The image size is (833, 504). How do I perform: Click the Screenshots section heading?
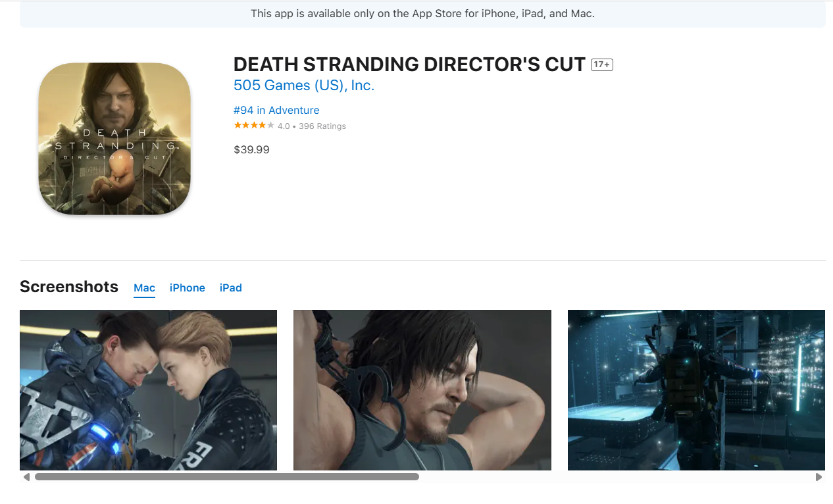point(69,287)
